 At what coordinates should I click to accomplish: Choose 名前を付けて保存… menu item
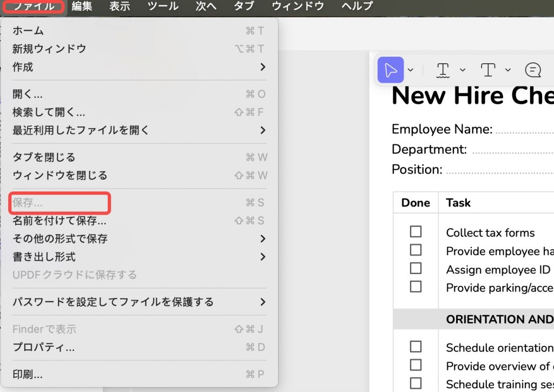click(x=139, y=221)
